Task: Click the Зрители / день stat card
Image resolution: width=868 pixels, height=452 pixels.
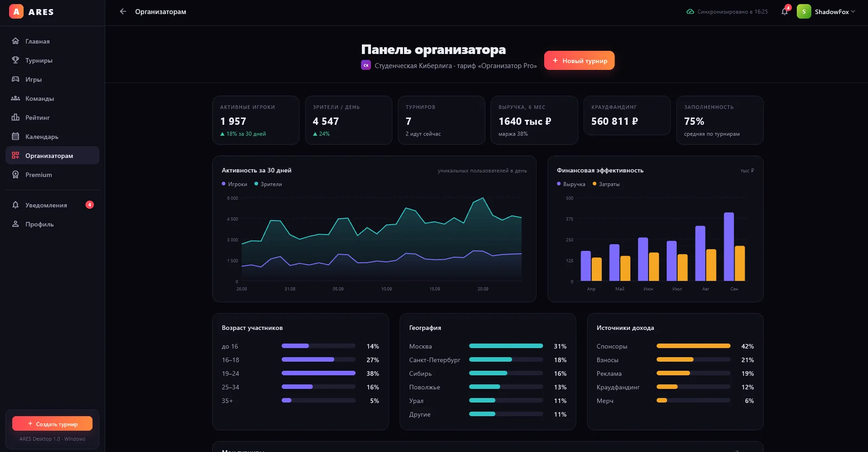Action: click(349, 120)
